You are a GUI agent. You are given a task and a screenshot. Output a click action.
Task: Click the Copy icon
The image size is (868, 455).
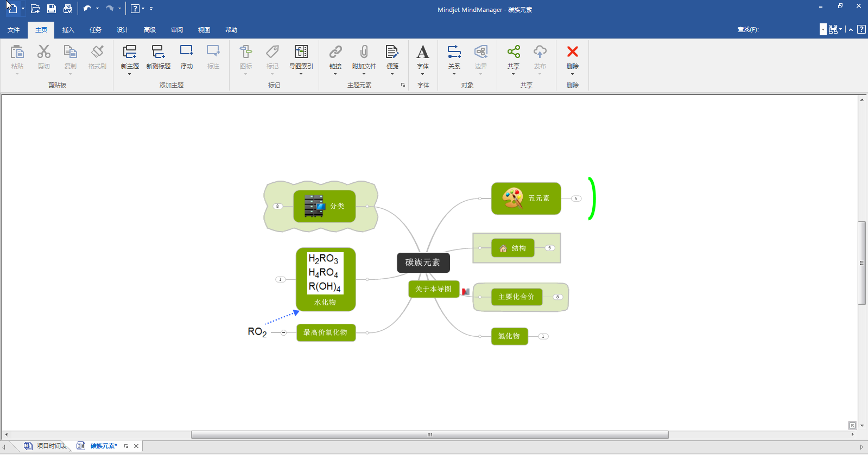click(x=70, y=52)
